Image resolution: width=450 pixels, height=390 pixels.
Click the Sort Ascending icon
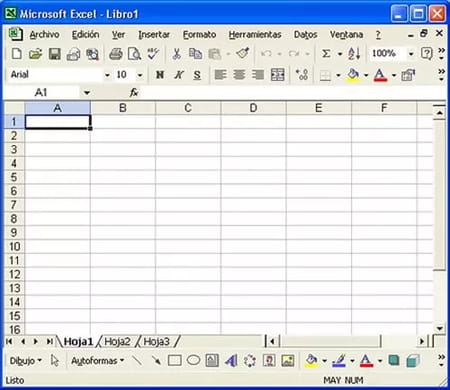(x=354, y=53)
